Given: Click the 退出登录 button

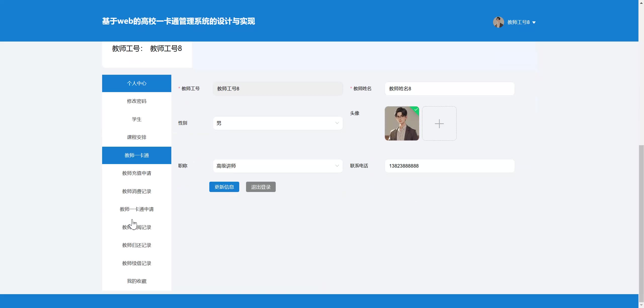Looking at the screenshot, I should click(261, 187).
